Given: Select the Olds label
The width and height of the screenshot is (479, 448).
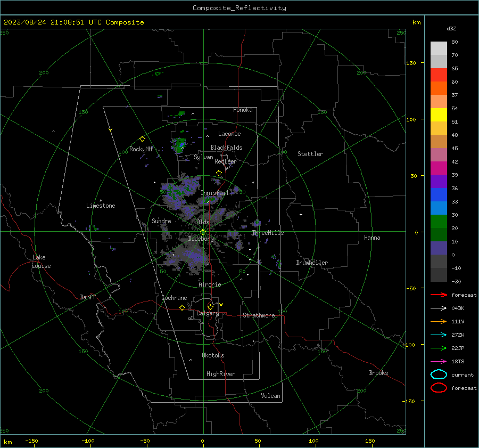Looking at the screenshot, I should pos(203,222).
